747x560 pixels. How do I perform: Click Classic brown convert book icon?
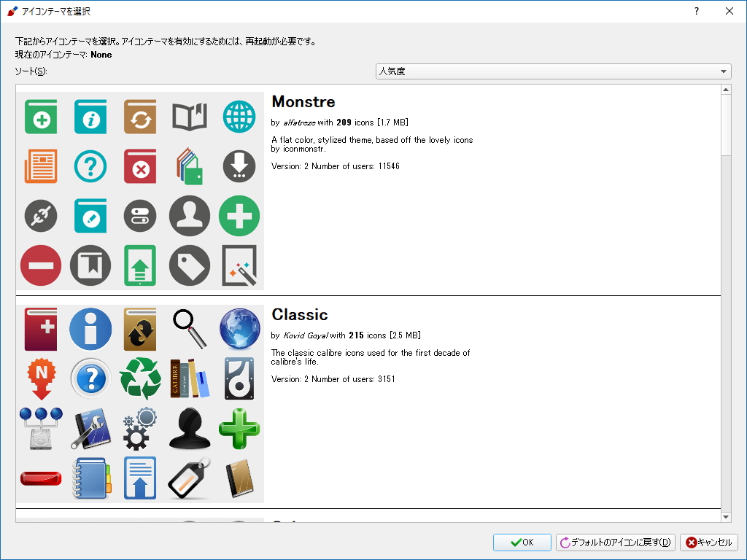pos(140,329)
